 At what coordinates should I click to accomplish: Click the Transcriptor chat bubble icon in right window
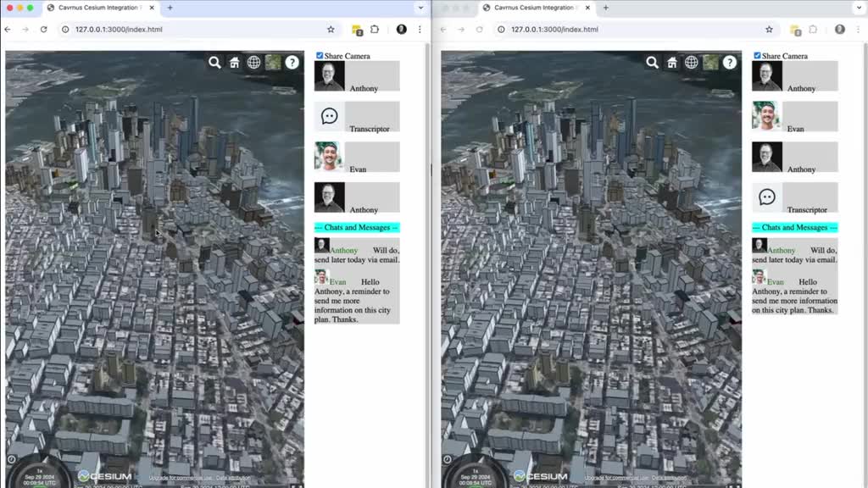pos(766,197)
